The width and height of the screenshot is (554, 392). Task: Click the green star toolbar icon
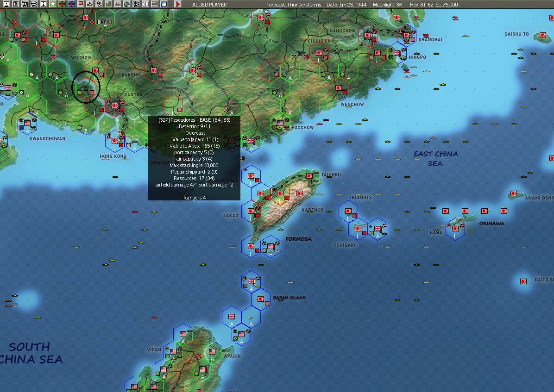(53, 4)
